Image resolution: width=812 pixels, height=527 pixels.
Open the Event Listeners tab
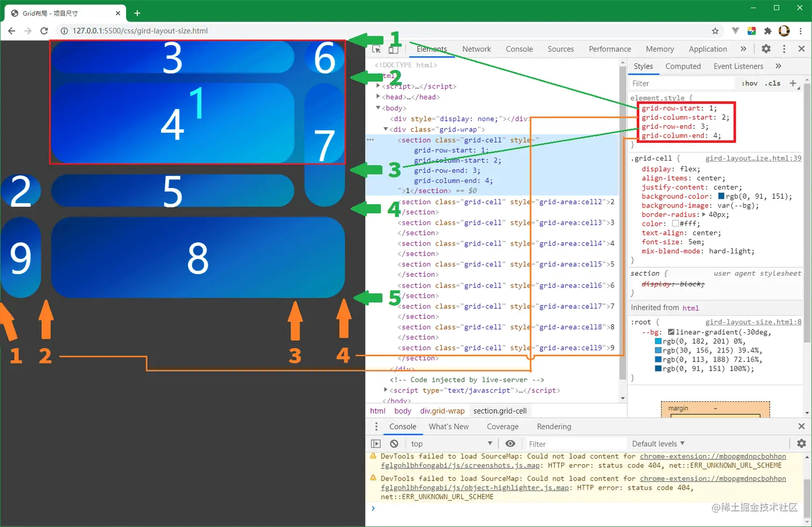pos(738,66)
